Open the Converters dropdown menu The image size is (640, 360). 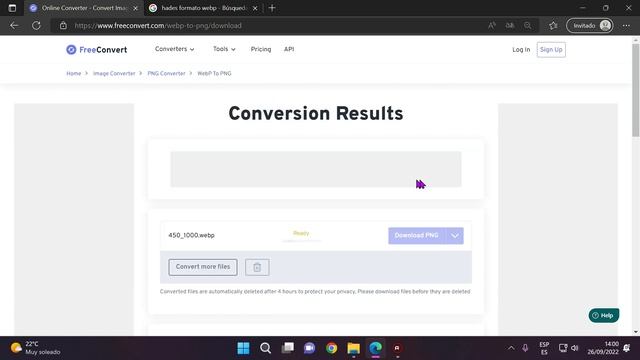[174, 49]
